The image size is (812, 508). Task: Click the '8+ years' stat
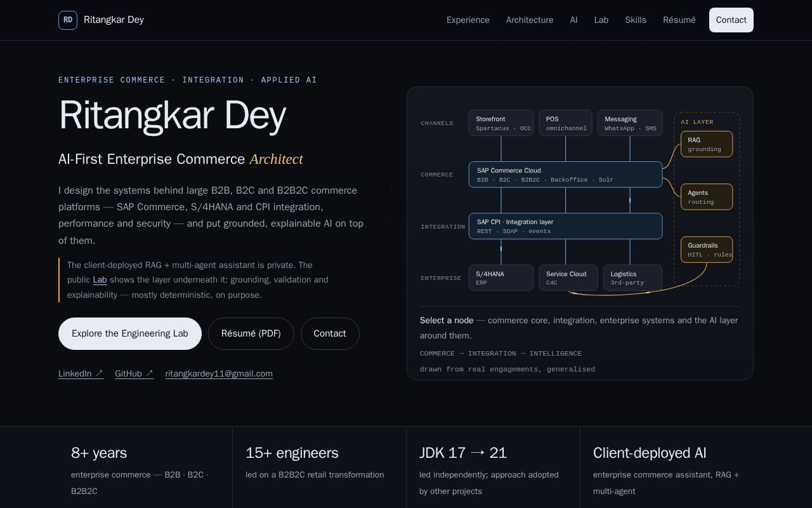click(x=99, y=453)
